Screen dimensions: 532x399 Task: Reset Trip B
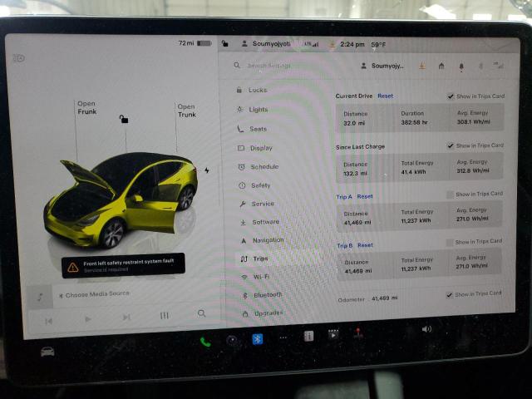tap(365, 245)
